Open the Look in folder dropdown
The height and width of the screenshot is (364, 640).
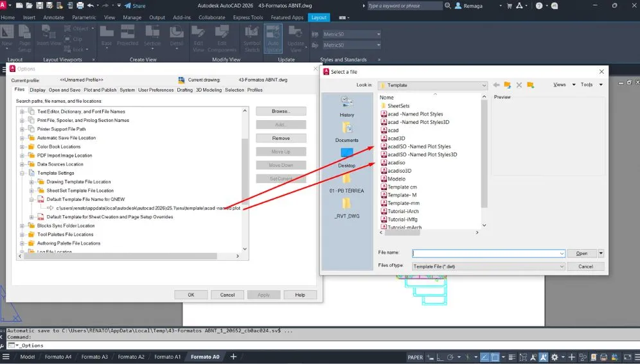point(483,85)
